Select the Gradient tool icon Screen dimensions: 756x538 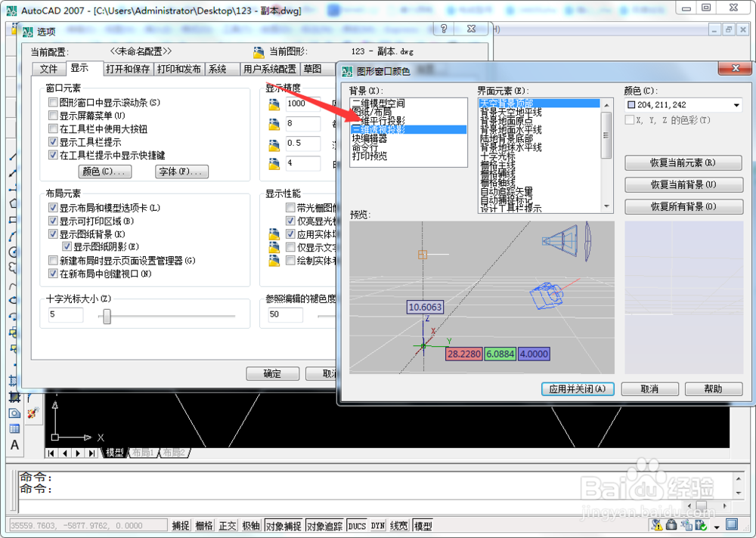click(14, 397)
